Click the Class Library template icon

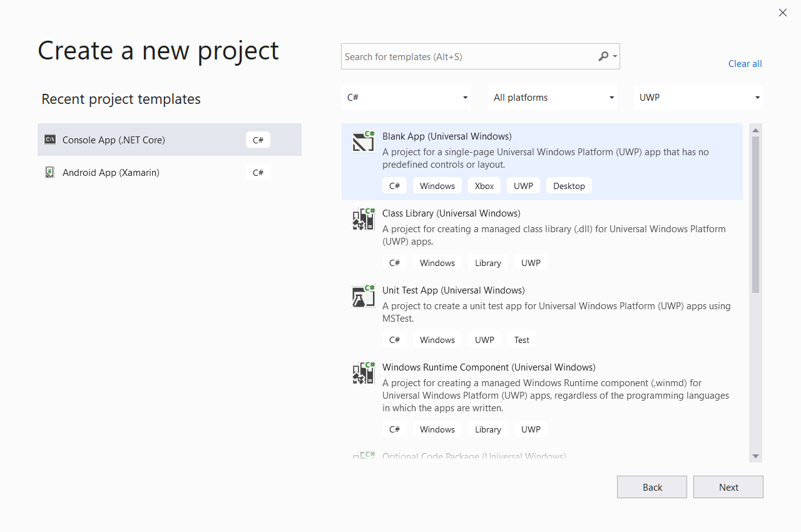click(364, 219)
